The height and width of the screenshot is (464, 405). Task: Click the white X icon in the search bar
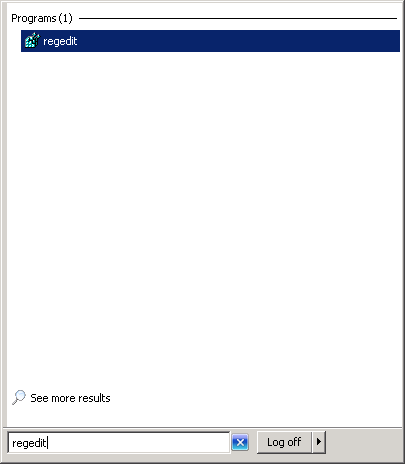click(x=240, y=442)
